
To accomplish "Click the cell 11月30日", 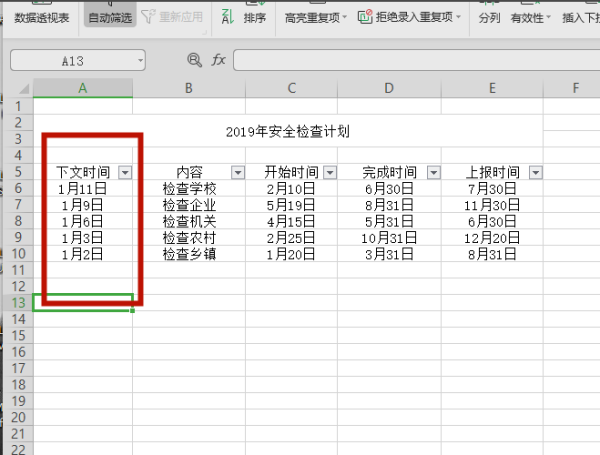I will pos(492,205).
